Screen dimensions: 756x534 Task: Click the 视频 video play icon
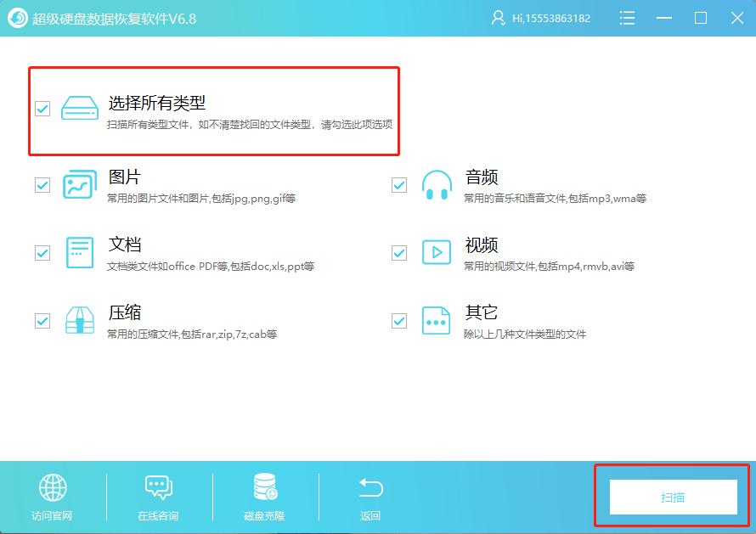tap(437, 252)
